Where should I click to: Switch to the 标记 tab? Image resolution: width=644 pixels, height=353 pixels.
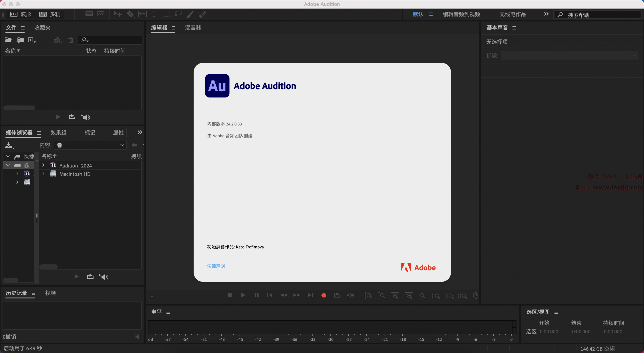[x=90, y=133]
